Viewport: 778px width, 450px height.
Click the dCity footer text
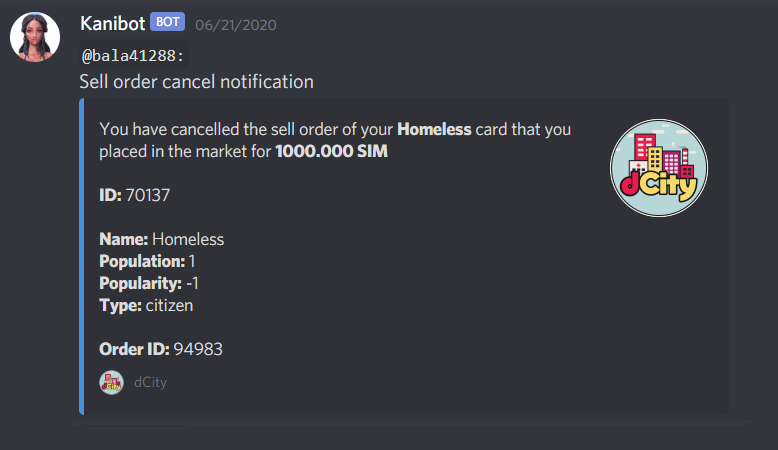[x=150, y=383]
